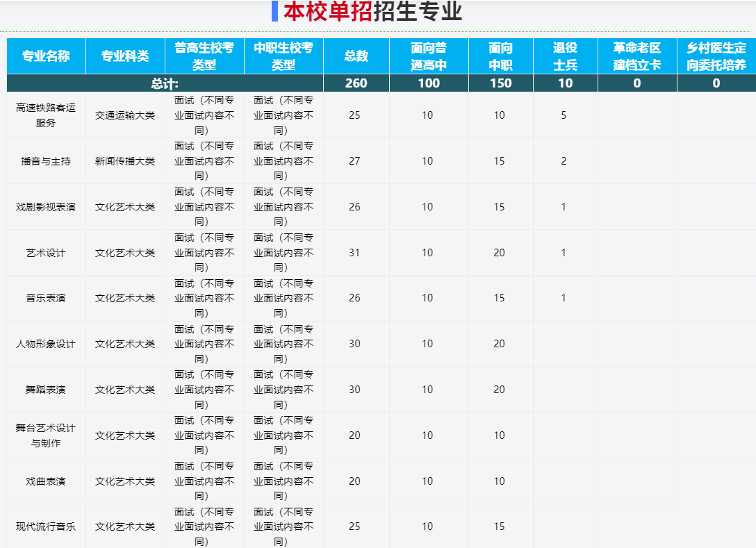Click 退役士兵 value 2 in 播音与主持 row
Image resolution: width=756 pixels, height=548 pixels.
click(x=564, y=161)
